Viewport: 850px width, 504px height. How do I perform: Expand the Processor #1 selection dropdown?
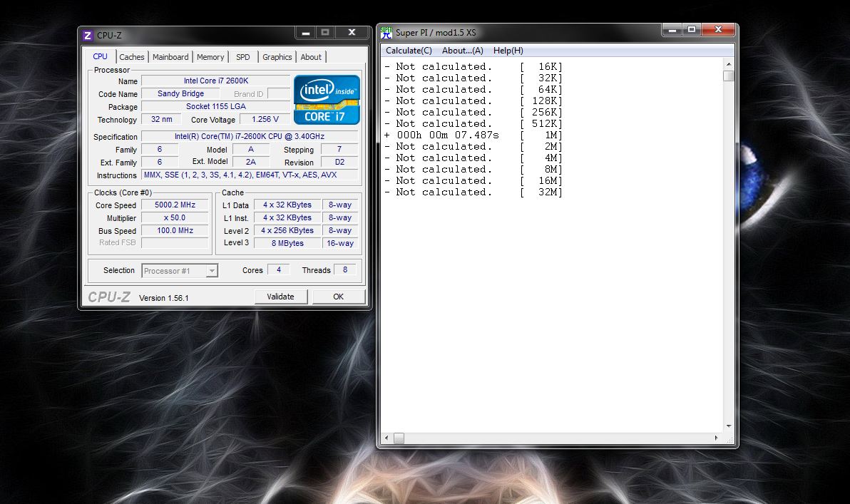tap(212, 270)
